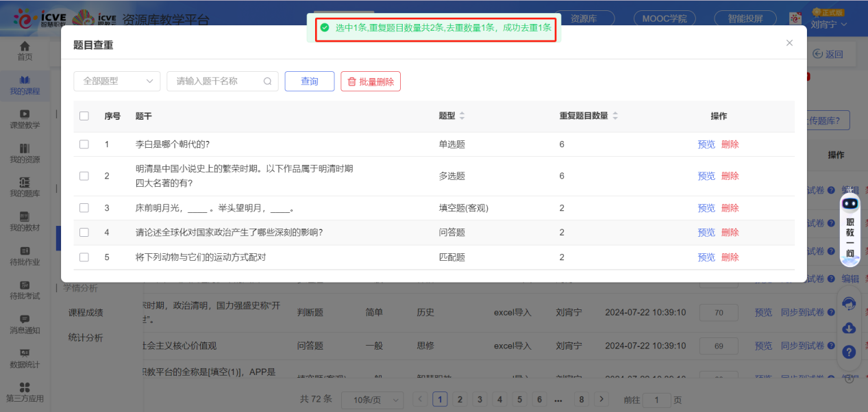Open 我的资源 sidebar icon
Viewport: 868px width, 412px height.
[25, 149]
